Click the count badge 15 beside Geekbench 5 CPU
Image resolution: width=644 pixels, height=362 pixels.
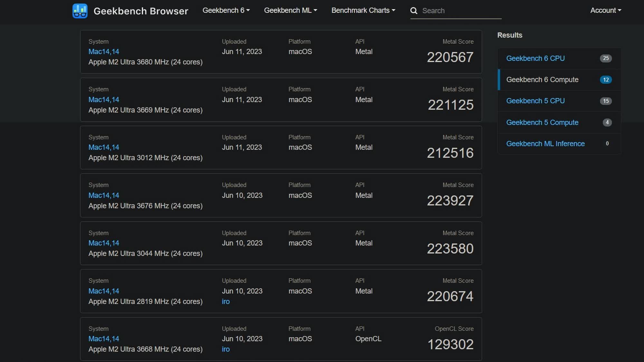click(x=606, y=101)
